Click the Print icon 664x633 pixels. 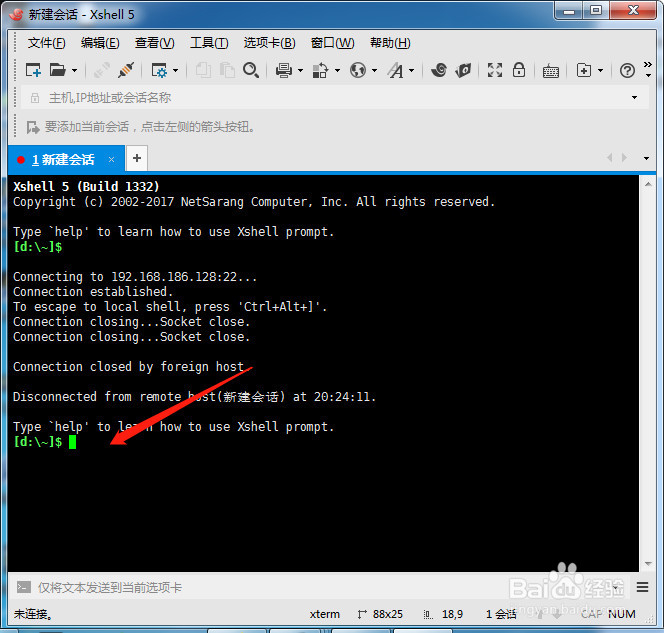coord(283,70)
